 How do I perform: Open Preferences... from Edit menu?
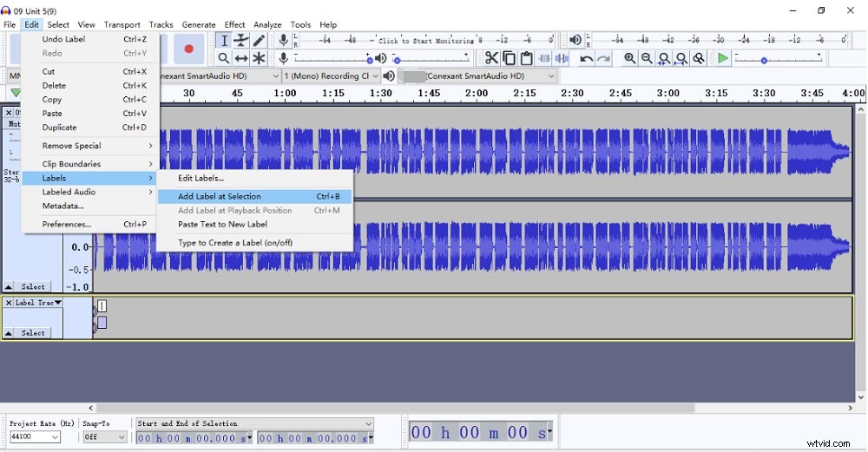coord(90,224)
